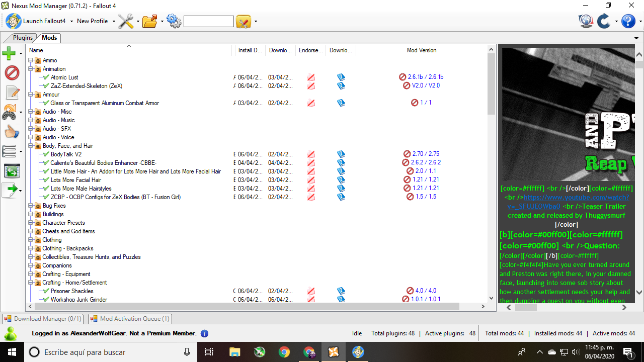Click the mod list vertical scrollbar thumb

click(492, 84)
